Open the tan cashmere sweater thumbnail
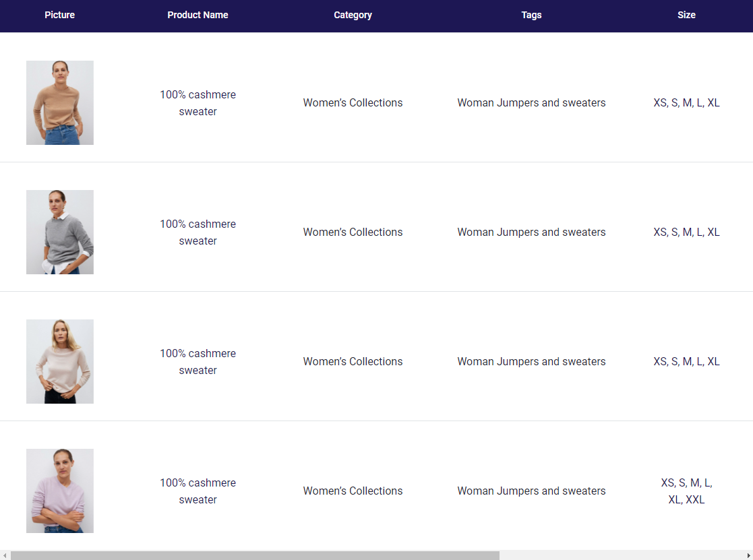The height and width of the screenshot is (560, 753). point(60,102)
